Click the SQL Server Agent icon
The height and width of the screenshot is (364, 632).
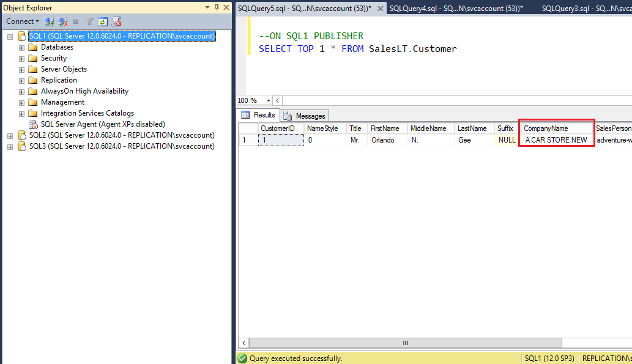(33, 125)
